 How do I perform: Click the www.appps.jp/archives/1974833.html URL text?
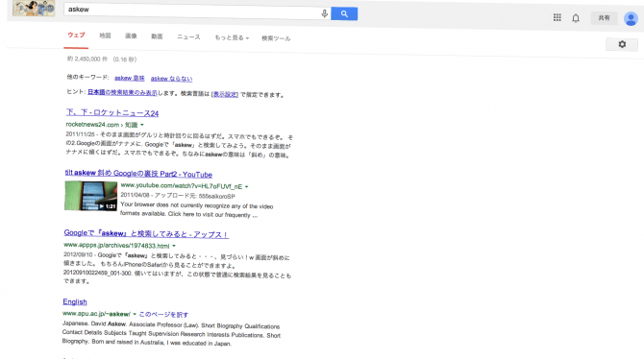[x=116, y=246]
